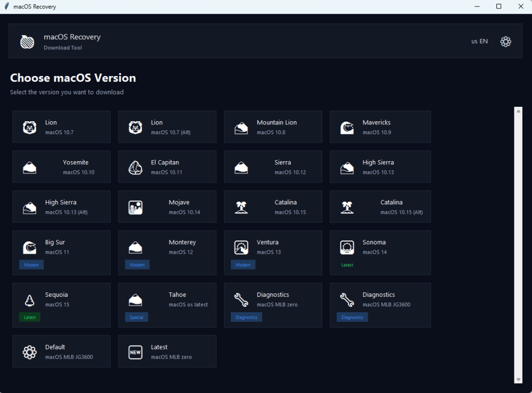The image size is (532, 393).
Task: Click the feather icon in the title bar
Action: 6,6
